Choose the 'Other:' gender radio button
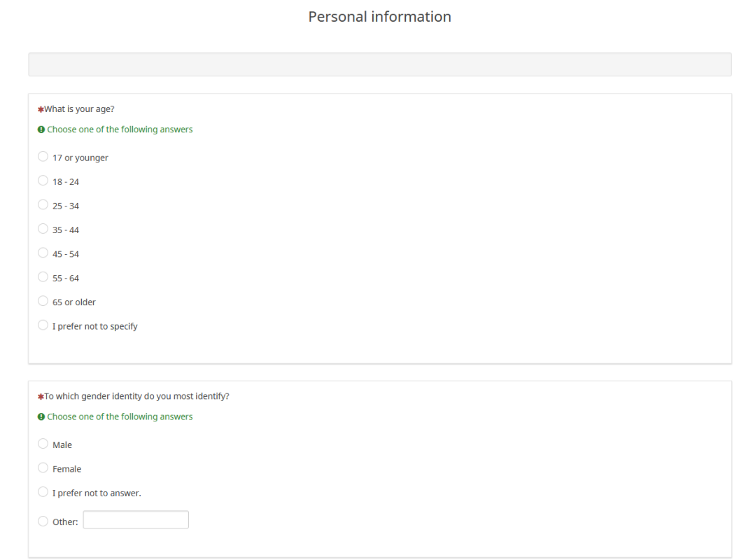 tap(43, 521)
